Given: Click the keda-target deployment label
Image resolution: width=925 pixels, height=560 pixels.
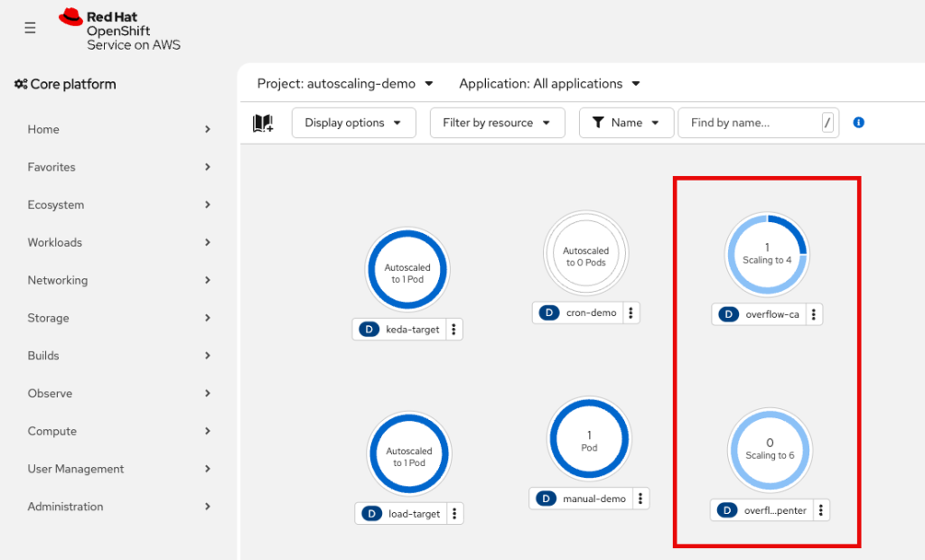Looking at the screenshot, I should [412, 330].
